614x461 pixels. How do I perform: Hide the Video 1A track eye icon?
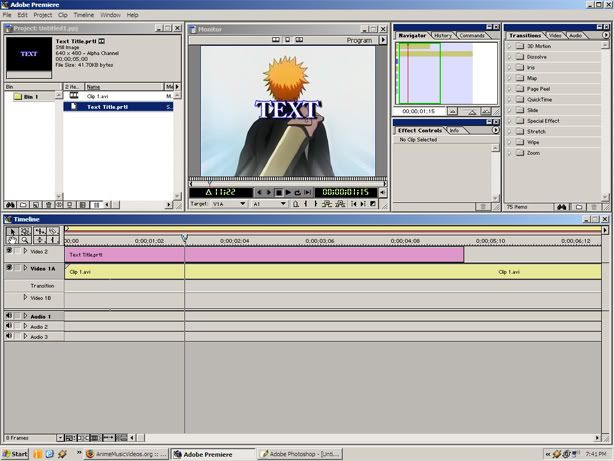point(9,268)
